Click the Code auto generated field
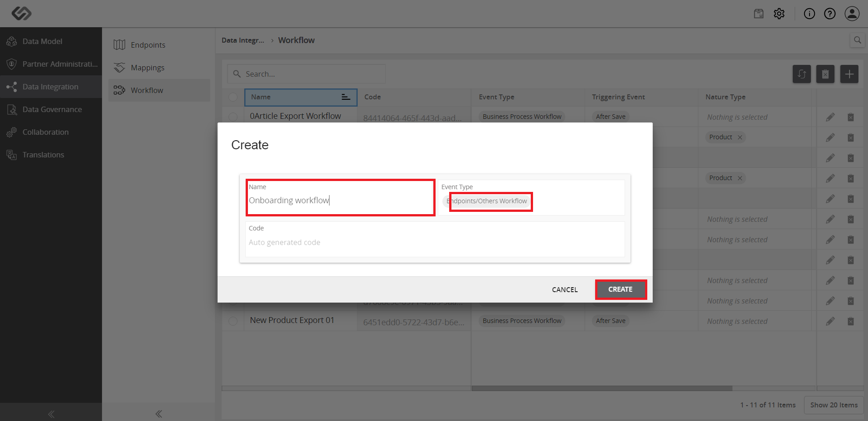This screenshot has height=421, width=868. point(435,239)
